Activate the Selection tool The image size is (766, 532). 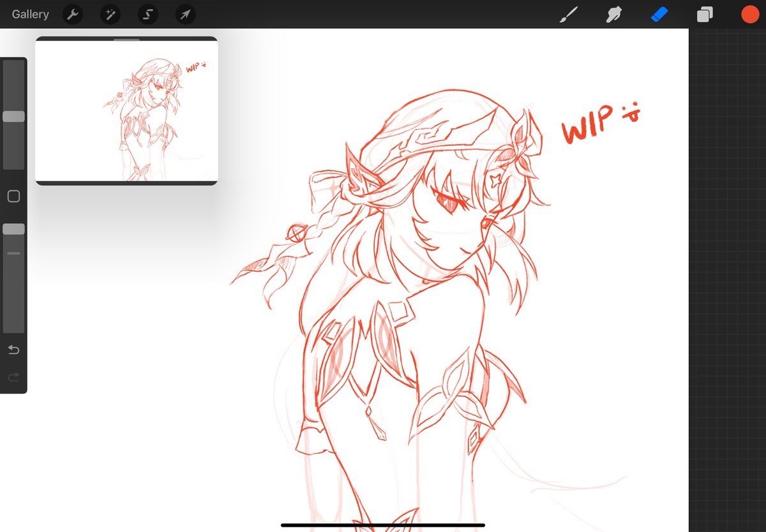(x=147, y=14)
